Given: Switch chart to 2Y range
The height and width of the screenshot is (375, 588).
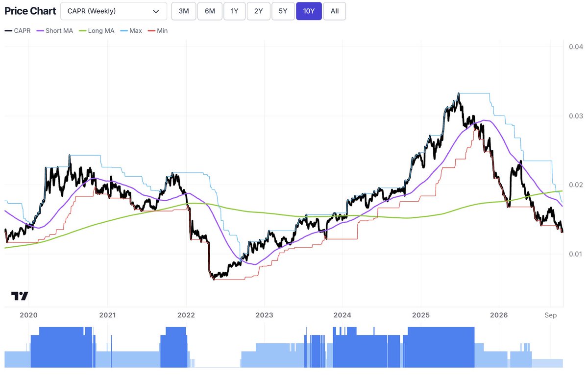Looking at the screenshot, I should [x=258, y=11].
